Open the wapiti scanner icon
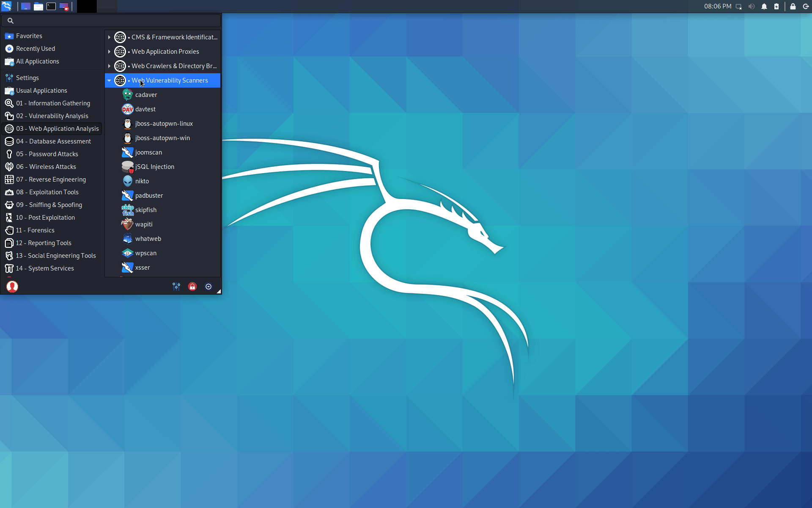 (x=127, y=224)
